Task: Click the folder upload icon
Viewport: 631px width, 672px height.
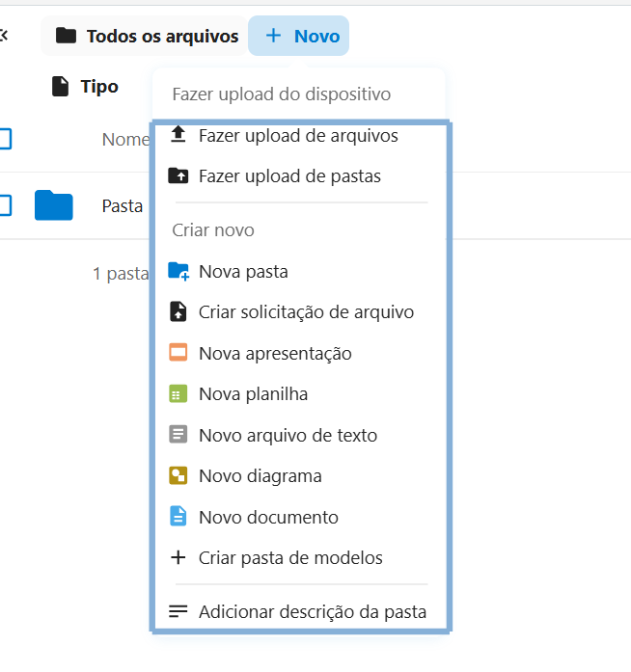Action: [178, 175]
